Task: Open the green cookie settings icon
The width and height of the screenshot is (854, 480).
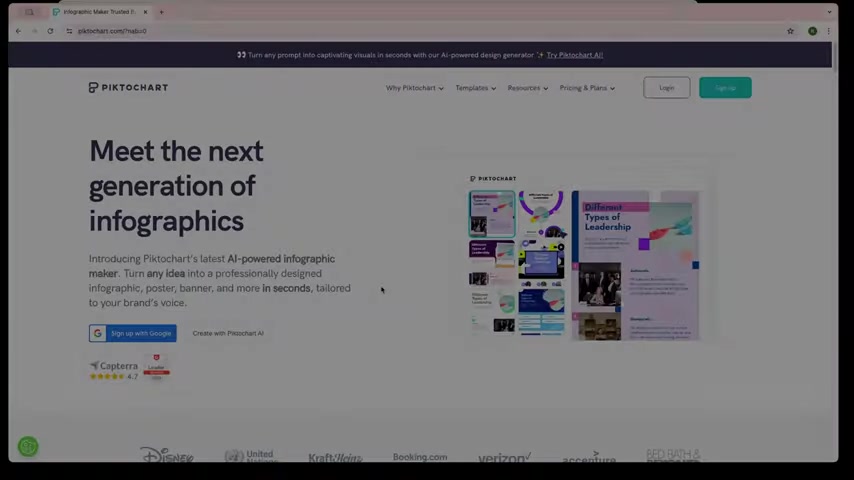Action: (28, 446)
